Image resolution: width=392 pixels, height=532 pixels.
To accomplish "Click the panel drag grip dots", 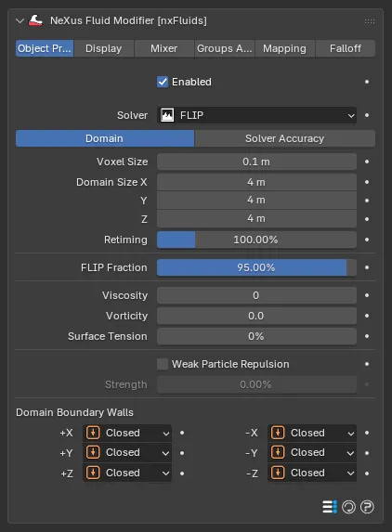I will coord(370,21).
